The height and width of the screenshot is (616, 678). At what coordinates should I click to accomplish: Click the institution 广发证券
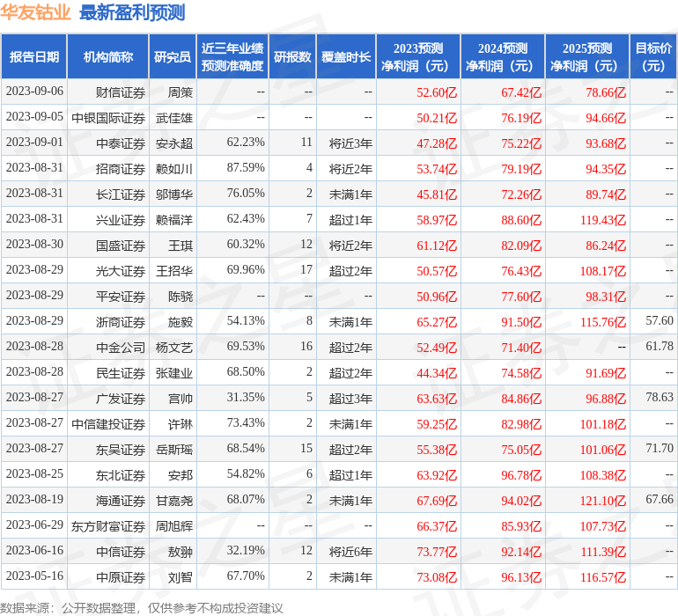[x=121, y=398]
